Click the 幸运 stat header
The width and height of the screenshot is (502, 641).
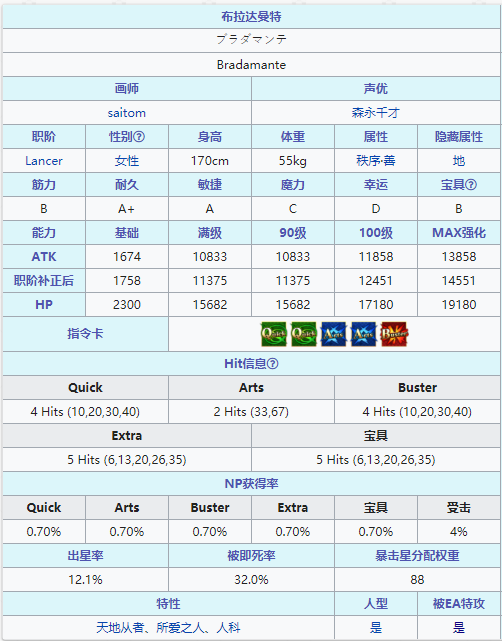tap(376, 185)
